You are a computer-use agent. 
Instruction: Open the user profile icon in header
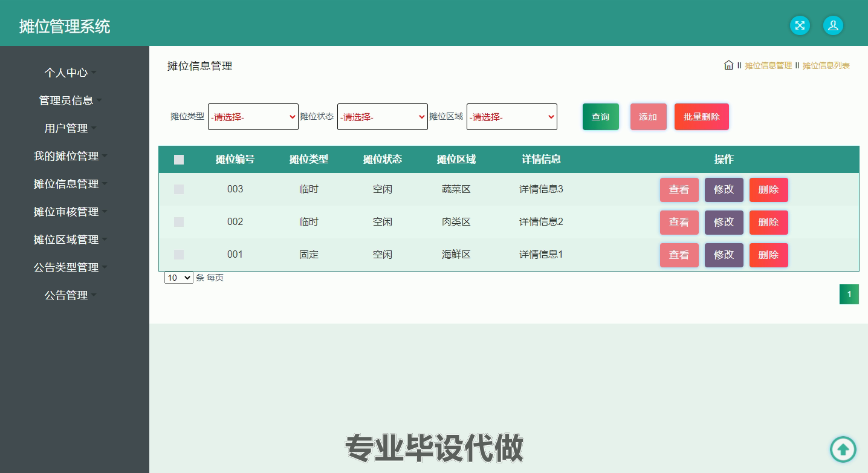833,25
